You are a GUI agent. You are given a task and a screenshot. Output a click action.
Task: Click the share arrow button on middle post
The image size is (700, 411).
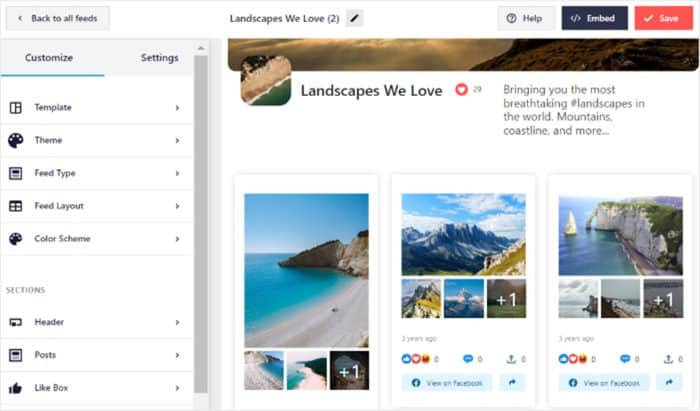point(512,382)
